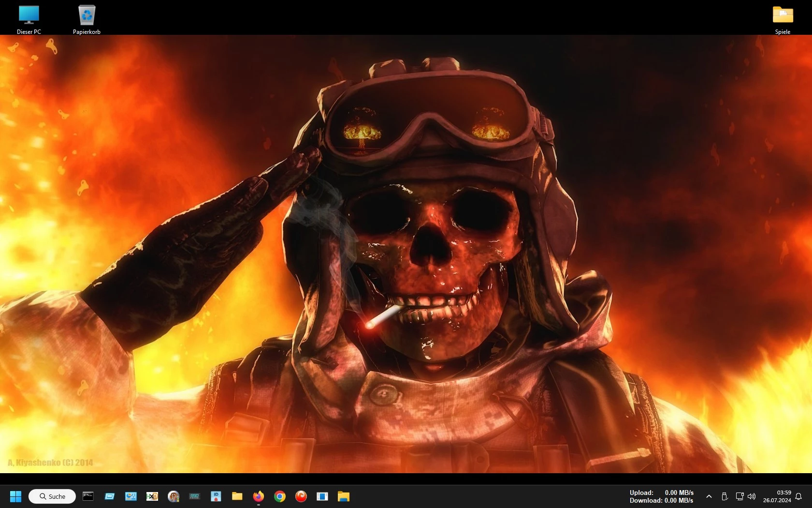
Task: Click the Suche search box in taskbar
Action: click(52, 496)
